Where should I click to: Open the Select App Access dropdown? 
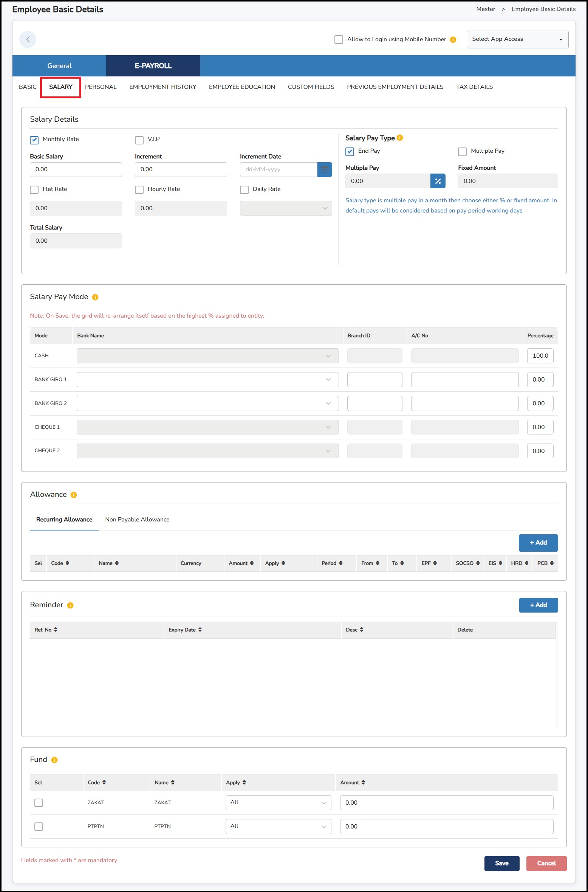(517, 39)
